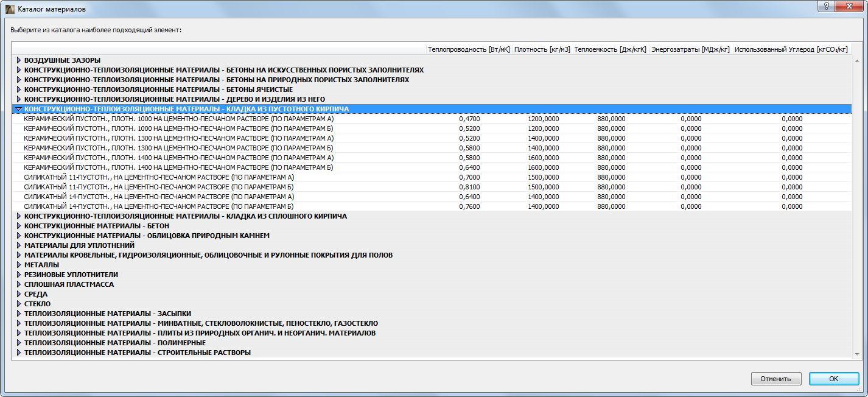Screen dimensions: 868x397
Task: Click the Help question mark button
Action: click(826, 5)
